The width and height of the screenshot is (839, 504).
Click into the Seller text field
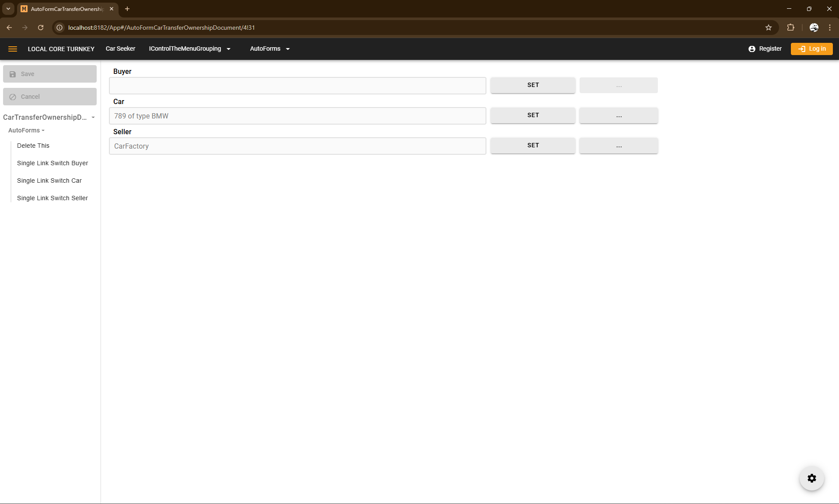click(x=297, y=146)
